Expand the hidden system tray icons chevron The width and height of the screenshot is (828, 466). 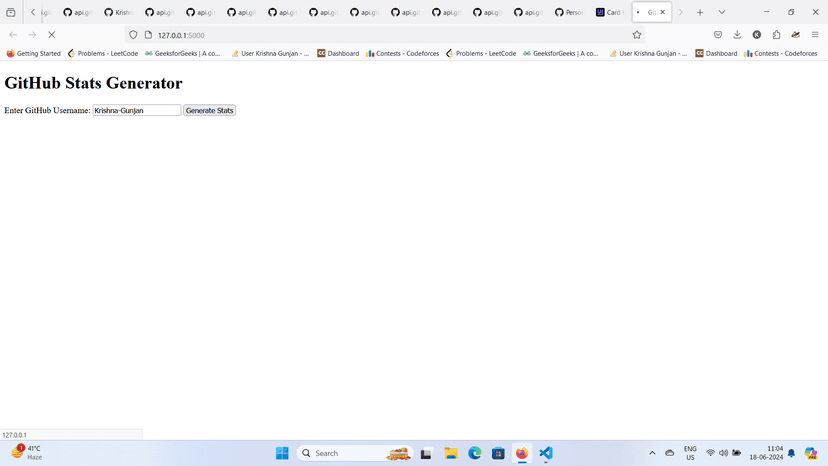652,453
